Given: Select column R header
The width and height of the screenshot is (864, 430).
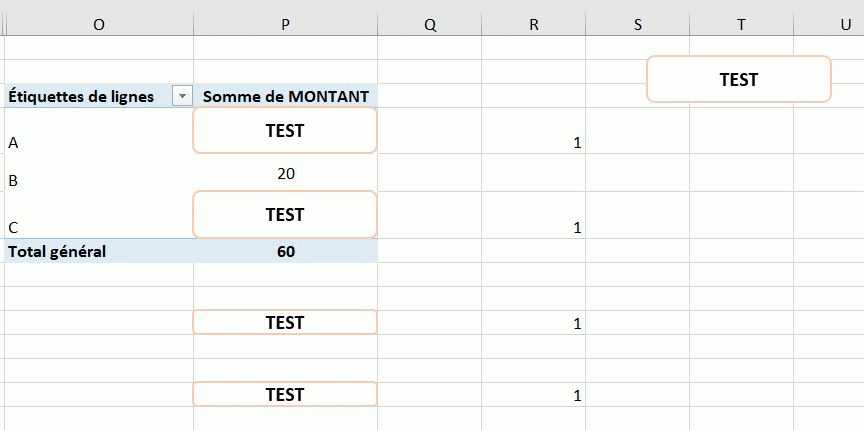Looking at the screenshot, I should pos(534,25).
